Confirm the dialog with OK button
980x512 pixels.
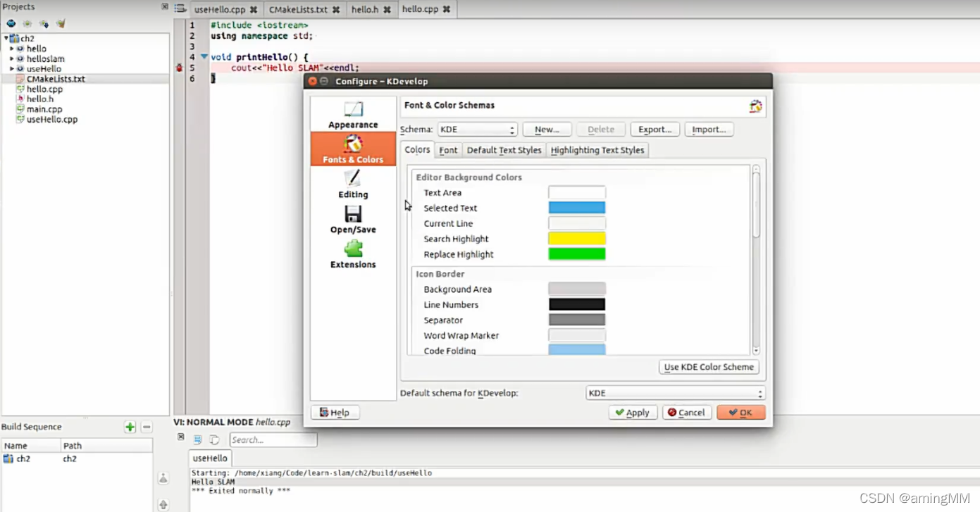740,413
